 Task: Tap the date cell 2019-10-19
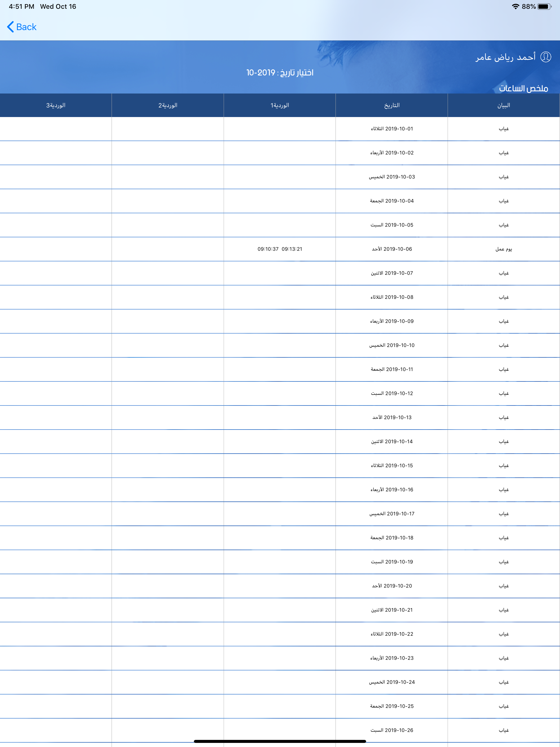tap(392, 562)
